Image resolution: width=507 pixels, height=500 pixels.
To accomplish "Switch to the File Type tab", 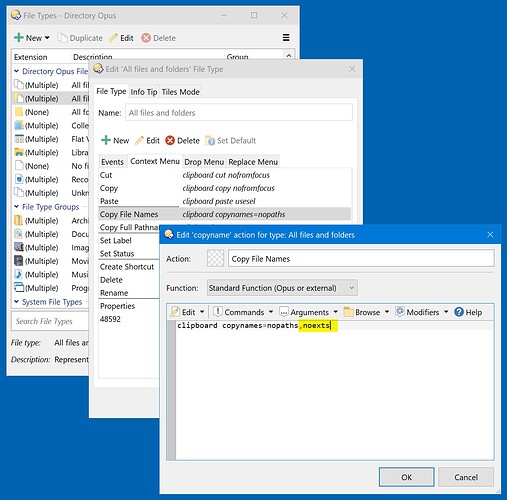I will (111, 91).
